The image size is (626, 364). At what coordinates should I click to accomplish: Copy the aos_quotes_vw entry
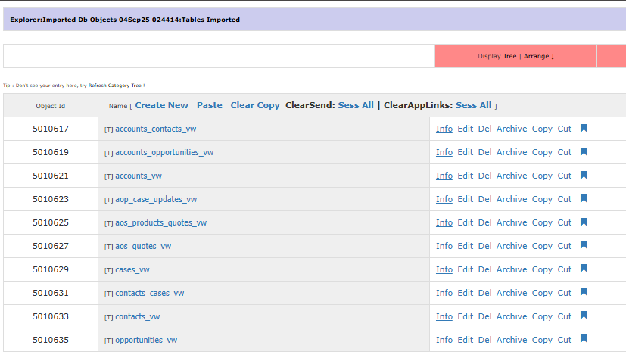click(x=542, y=246)
